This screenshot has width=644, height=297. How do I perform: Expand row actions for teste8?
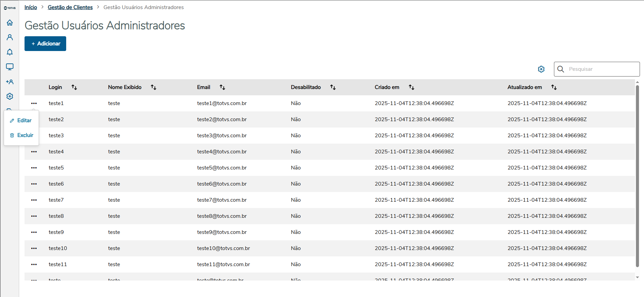pyautogui.click(x=34, y=216)
